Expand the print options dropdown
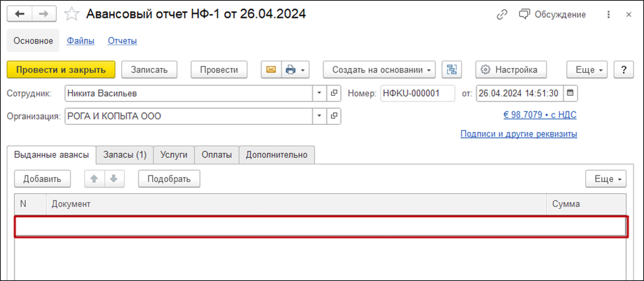 click(x=295, y=69)
